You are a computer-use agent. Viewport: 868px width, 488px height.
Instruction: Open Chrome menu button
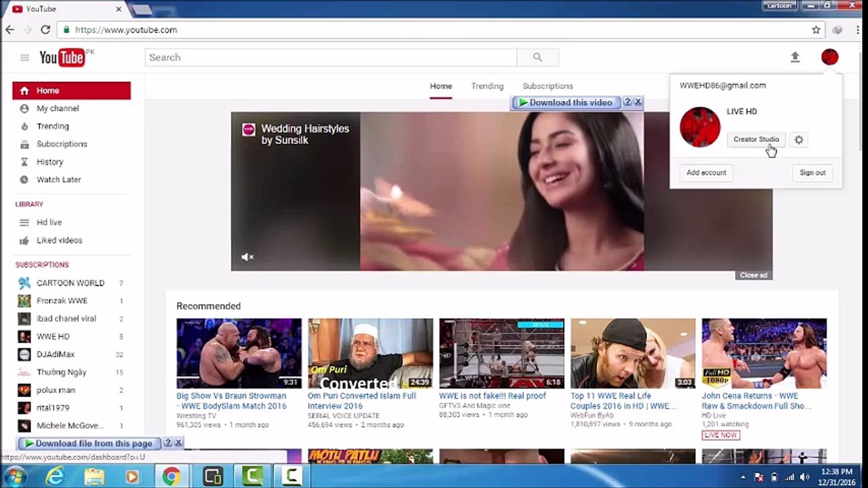click(x=857, y=30)
